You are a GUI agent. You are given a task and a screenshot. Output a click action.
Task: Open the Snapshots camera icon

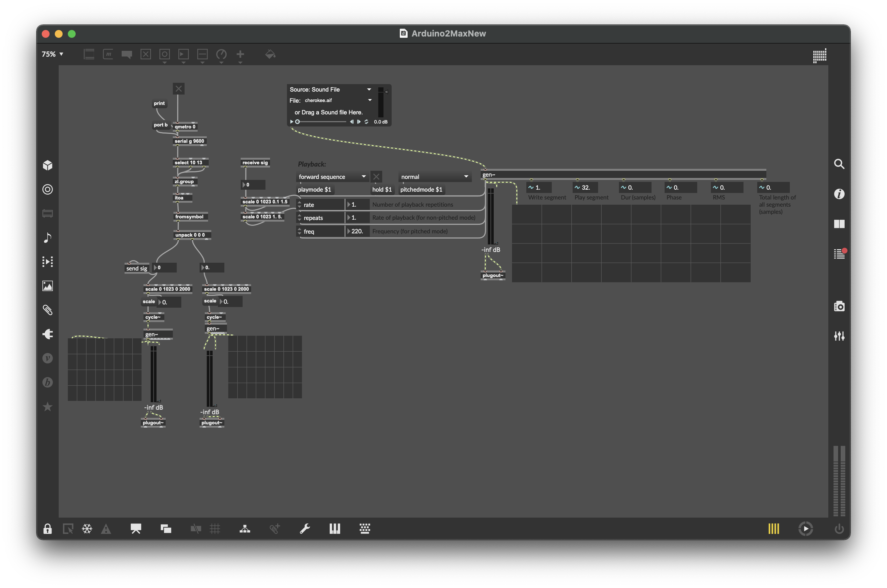[x=839, y=306]
